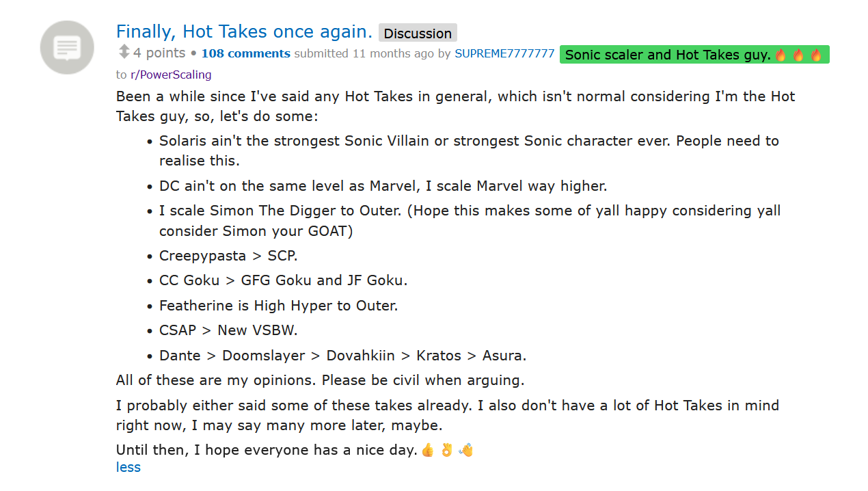This screenshot has height=491, width=868.
Task: Click the thumbs up emoji
Action: tap(428, 450)
